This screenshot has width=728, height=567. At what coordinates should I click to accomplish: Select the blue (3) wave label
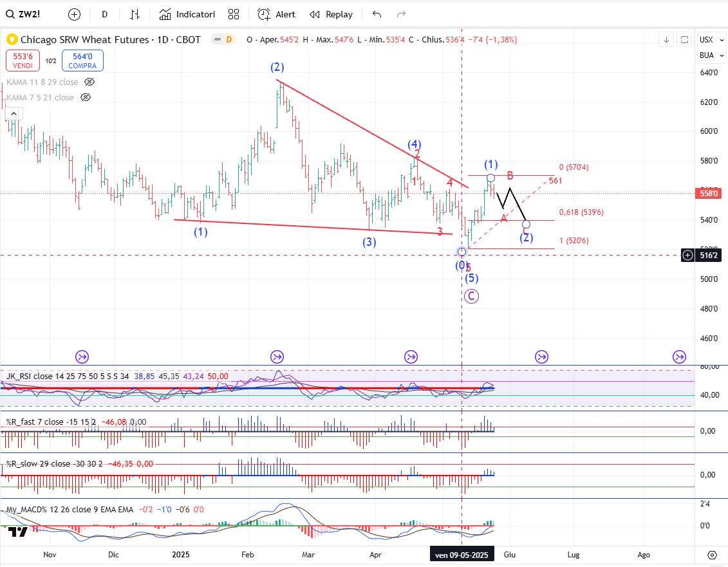pos(369,242)
